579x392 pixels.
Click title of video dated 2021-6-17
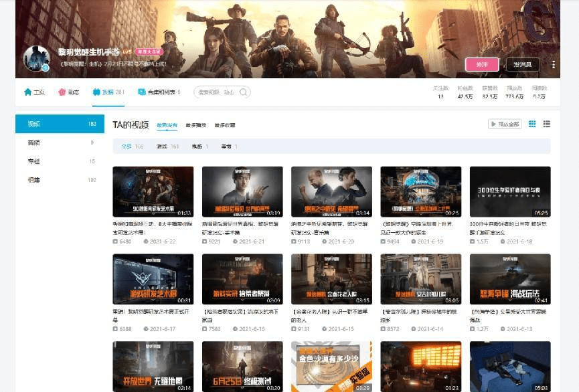coord(151,316)
